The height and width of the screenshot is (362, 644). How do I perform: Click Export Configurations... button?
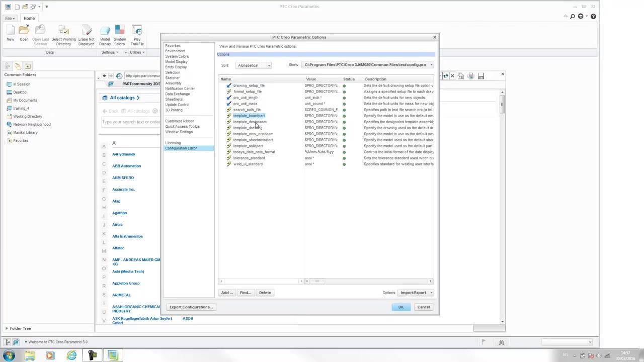[191, 307]
